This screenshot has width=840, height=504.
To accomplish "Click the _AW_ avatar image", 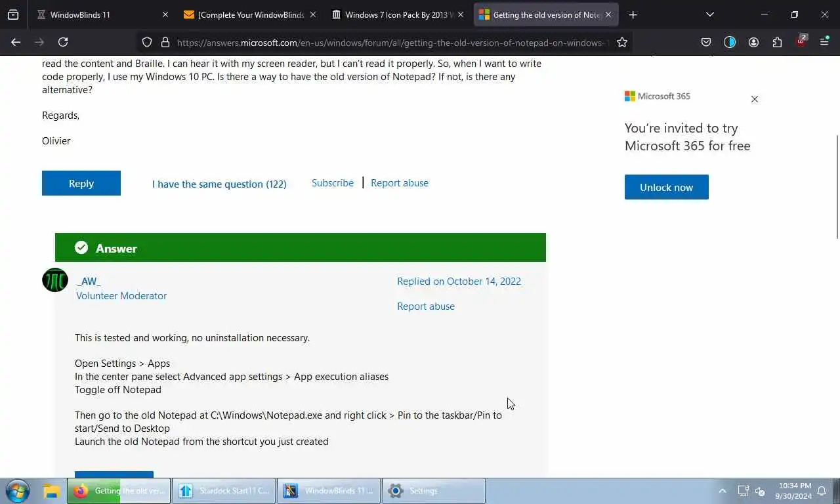I will (55, 280).
